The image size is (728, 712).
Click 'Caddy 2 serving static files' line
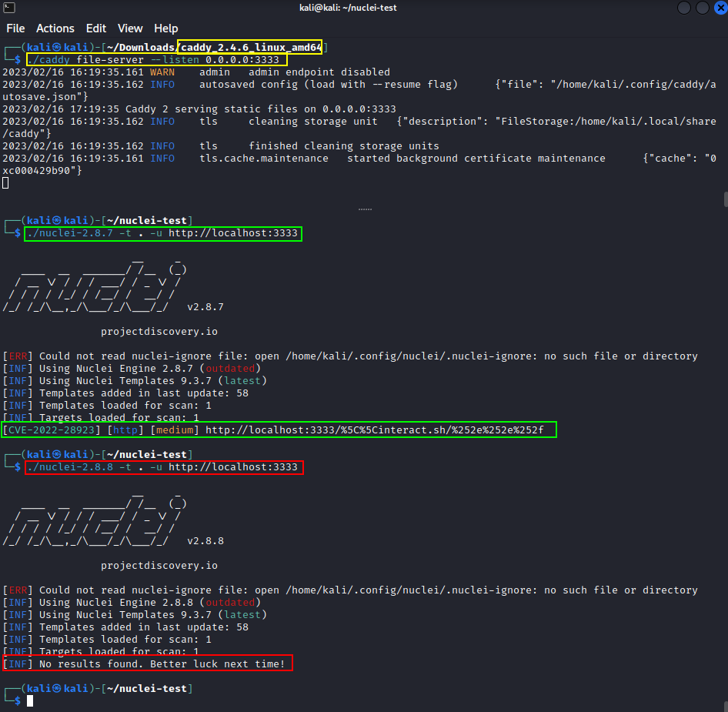[199, 109]
